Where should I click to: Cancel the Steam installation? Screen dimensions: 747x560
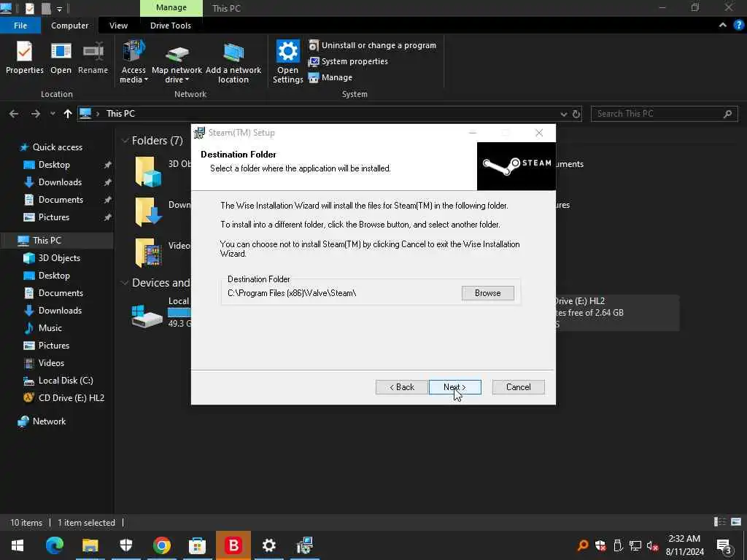(x=519, y=387)
